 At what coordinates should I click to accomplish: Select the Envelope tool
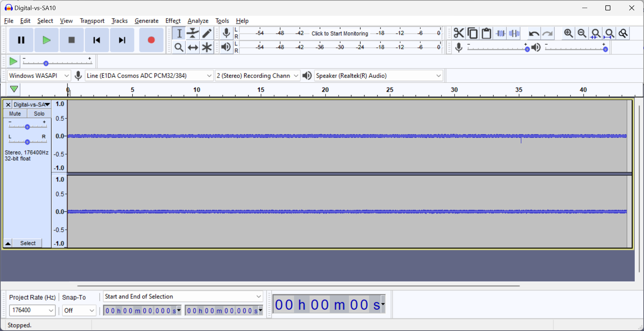193,33
